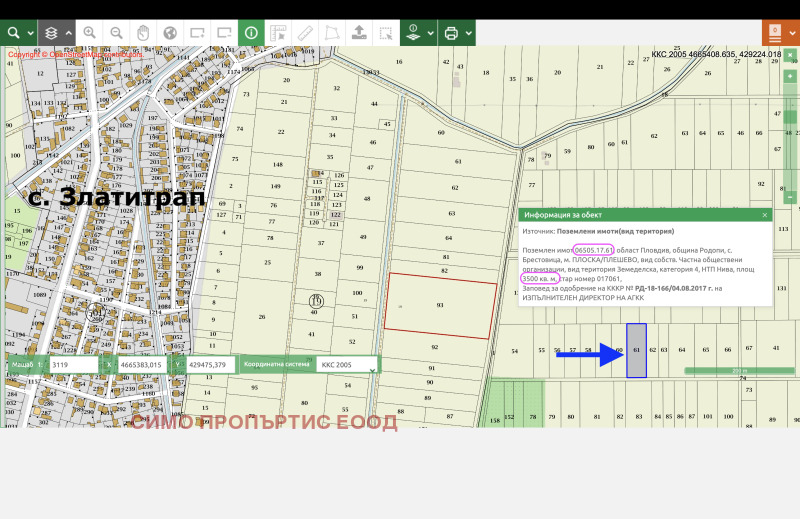
Task: Click the map scale input field
Action: pyautogui.click(x=72, y=365)
